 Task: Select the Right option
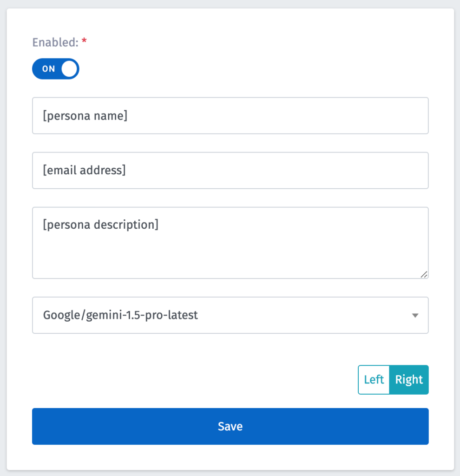point(409,380)
